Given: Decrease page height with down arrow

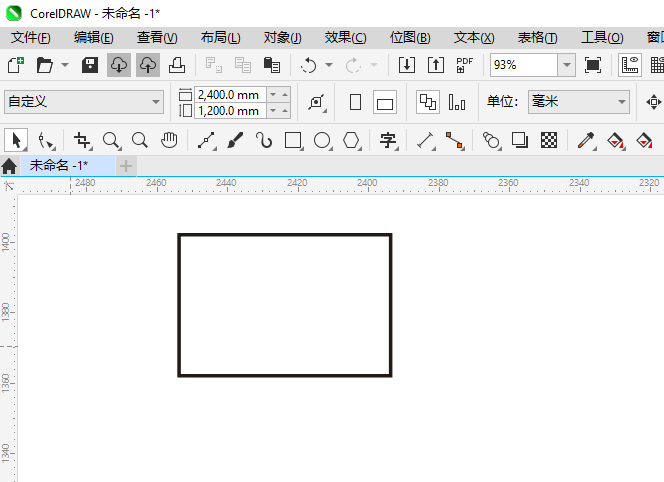Looking at the screenshot, I should tap(273, 111).
